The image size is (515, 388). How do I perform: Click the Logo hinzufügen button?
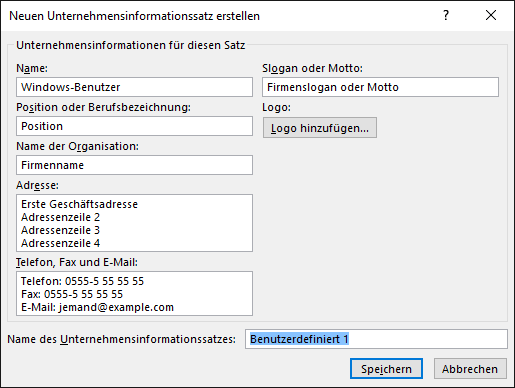pyautogui.click(x=320, y=128)
